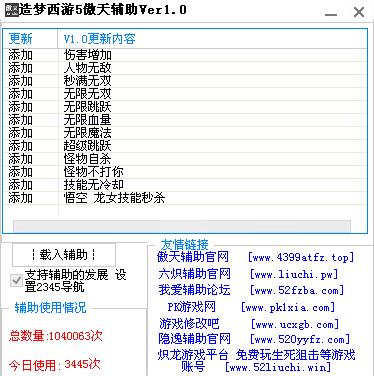This screenshot has height=376, width=374.
Task: Select the 悟空 龙女技能秒杀 row
Action: 185,198
